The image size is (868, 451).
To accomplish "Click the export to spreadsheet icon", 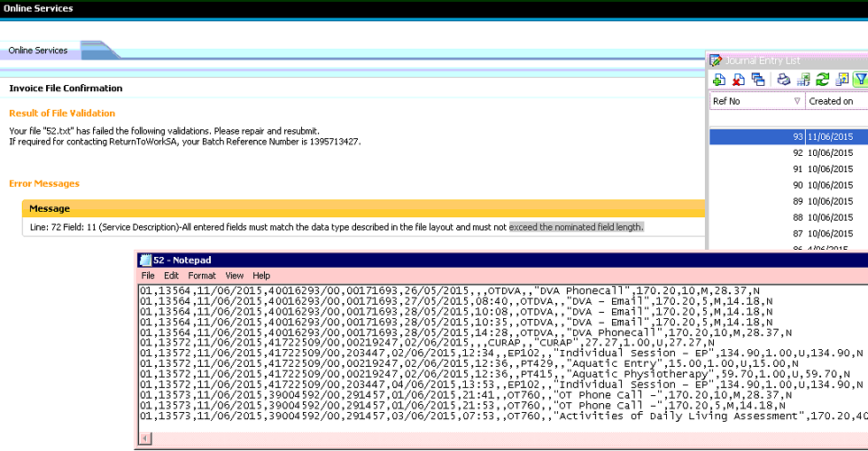I will click(803, 80).
